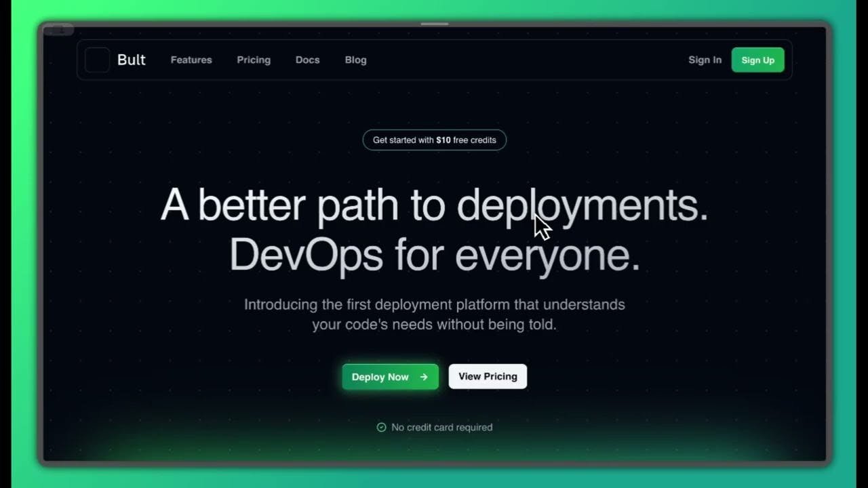Click the "DevOps for everyone." heading line
The height and width of the screenshot is (488, 868).
(435, 256)
